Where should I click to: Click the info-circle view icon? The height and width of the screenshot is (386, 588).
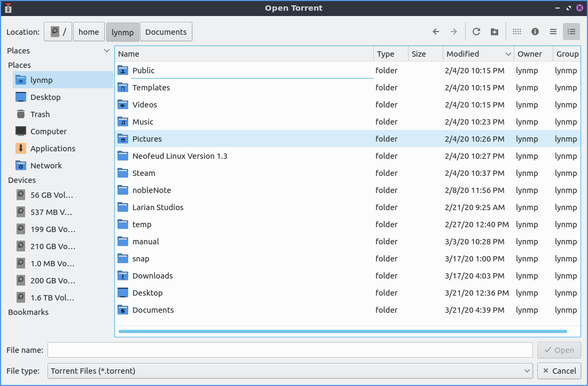click(535, 32)
